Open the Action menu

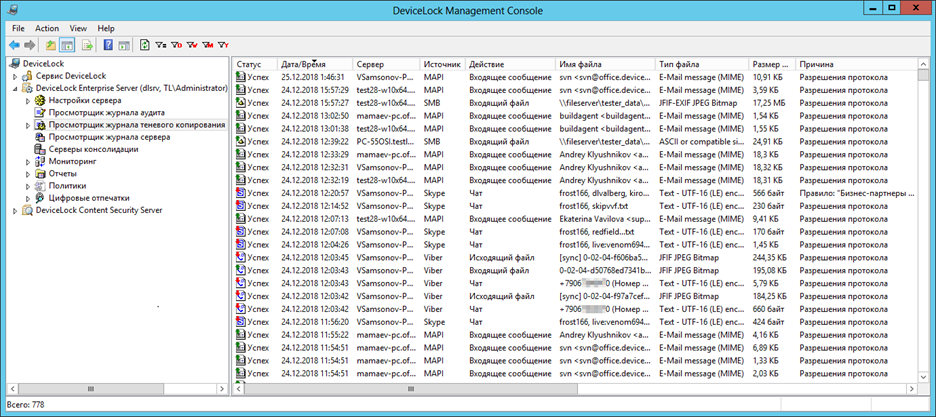point(47,29)
